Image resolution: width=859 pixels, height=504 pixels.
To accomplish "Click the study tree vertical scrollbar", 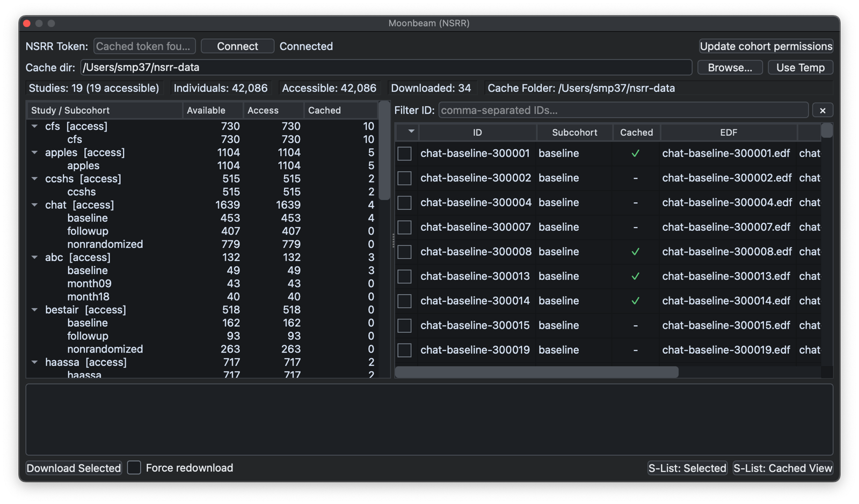I will (x=384, y=150).
